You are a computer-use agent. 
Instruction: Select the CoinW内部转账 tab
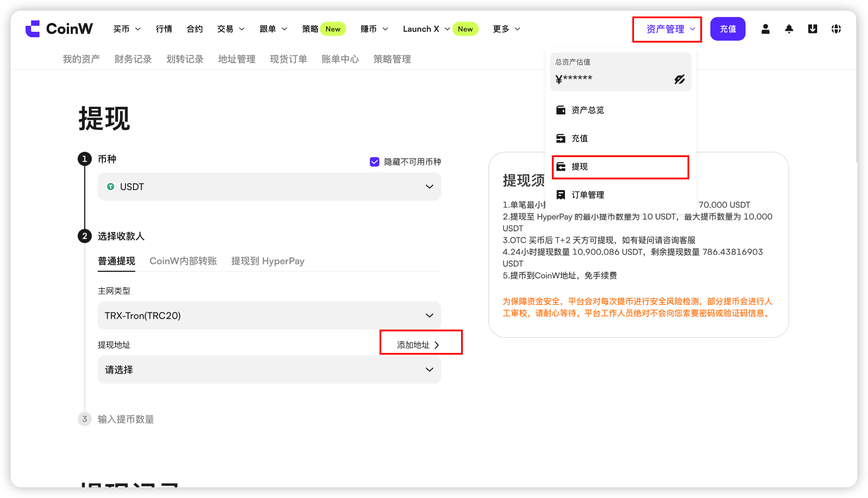[183, 261]
